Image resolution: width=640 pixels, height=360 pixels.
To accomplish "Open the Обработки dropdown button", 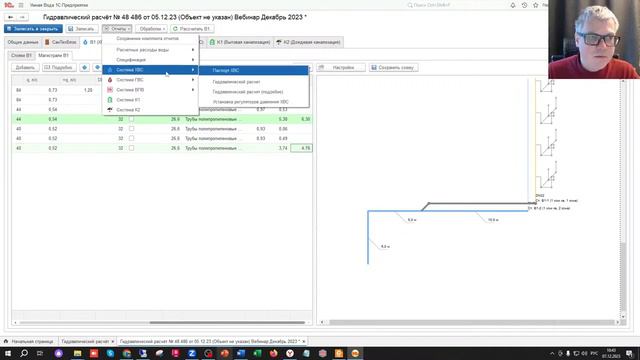I will pyautogui.click(x=151, y=29).
